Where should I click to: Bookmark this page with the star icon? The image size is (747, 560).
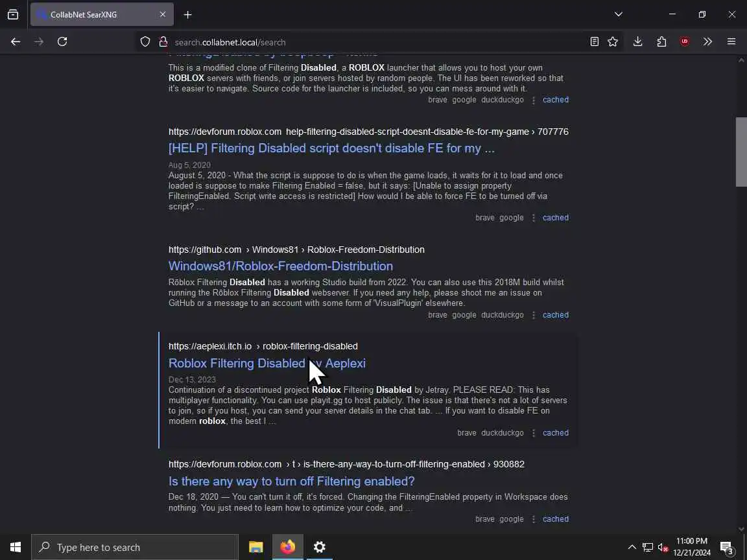point(613,42)
